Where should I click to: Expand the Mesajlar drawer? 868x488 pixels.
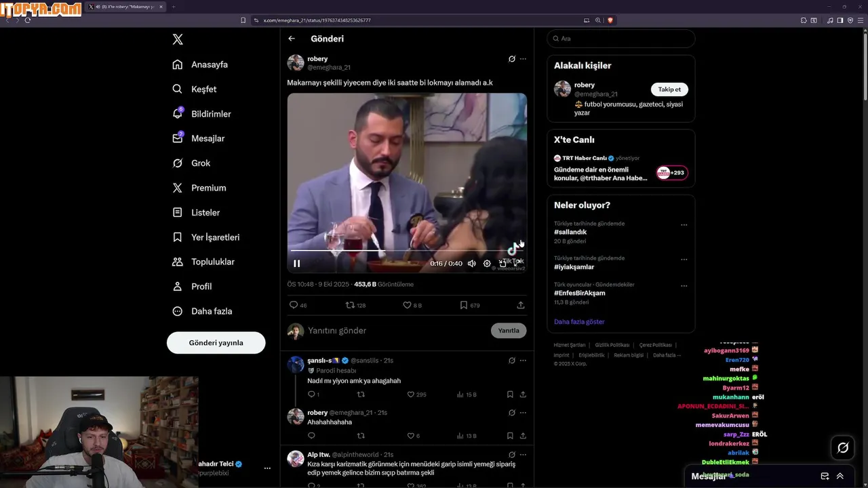click(840, 476)
